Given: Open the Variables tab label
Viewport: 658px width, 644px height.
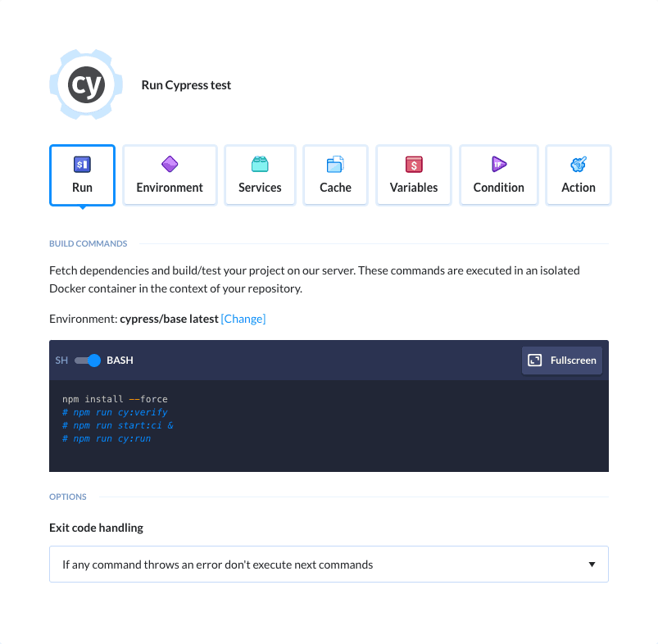Looking at the screenshot, I should pyautogui.click(x=414, y=188).
